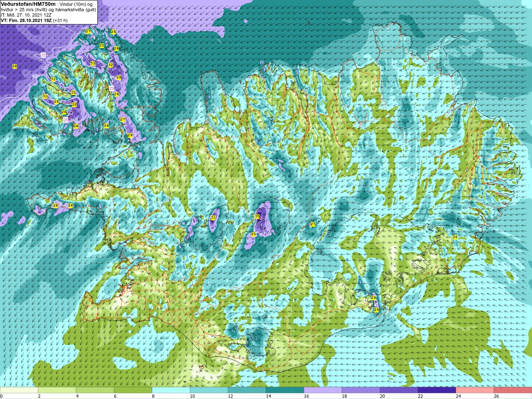Click the 4–6 m/s legend color swatch
532x399 pixels.
[95, 390]
